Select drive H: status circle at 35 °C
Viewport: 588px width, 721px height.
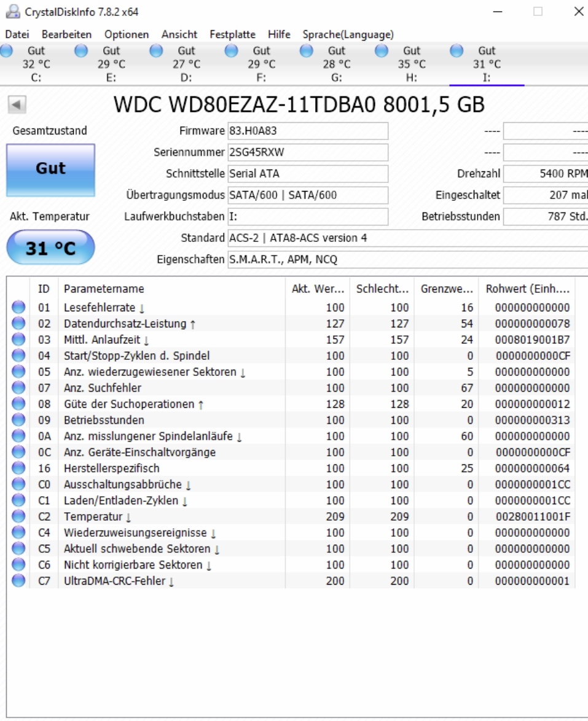pyautogui.click(x=381, y=50)
